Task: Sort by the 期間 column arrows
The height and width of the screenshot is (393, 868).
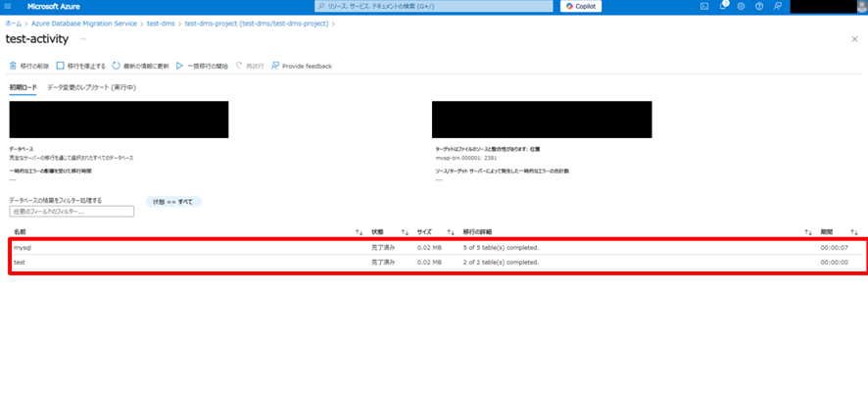Action: 854,232
